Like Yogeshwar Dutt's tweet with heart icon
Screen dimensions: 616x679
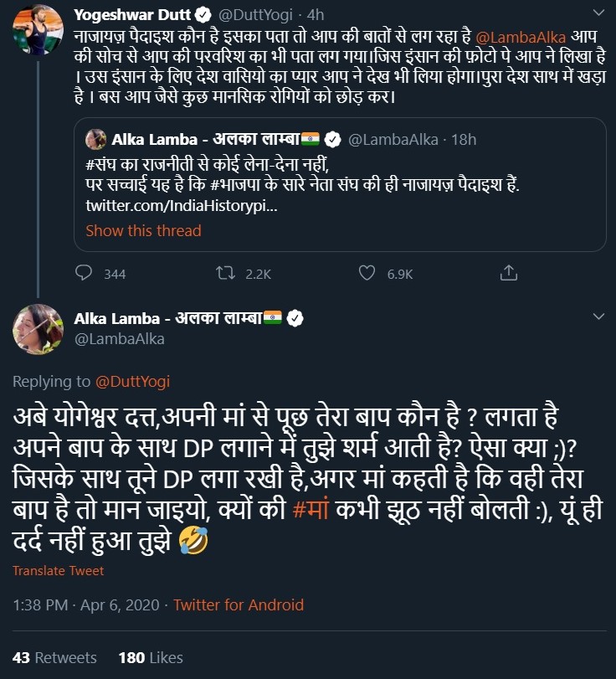click(366, 273)
